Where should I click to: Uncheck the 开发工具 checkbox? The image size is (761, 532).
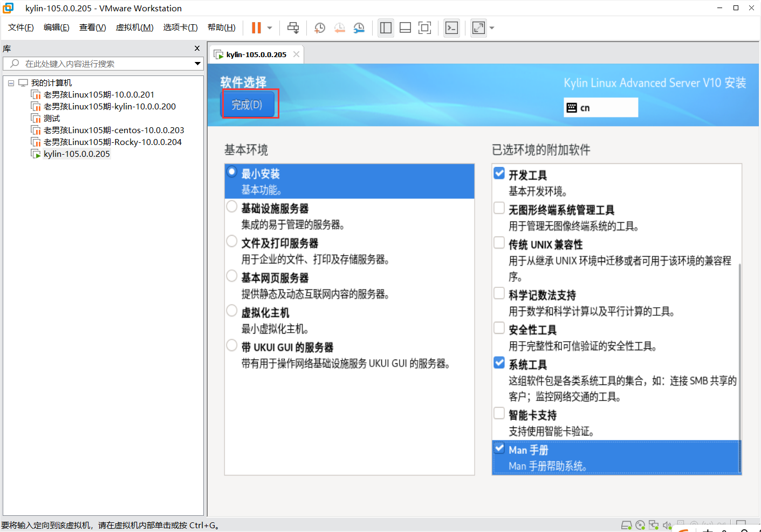499,173
